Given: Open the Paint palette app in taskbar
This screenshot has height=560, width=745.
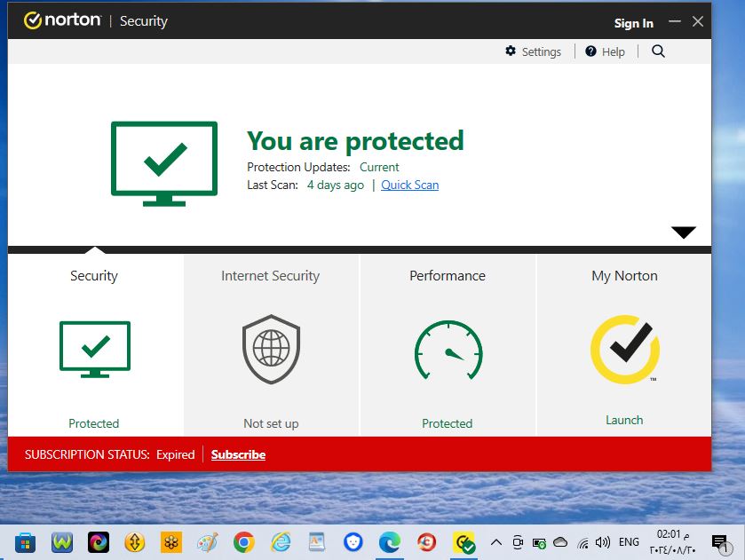Looking at the screenshot, I should point(208,542).
